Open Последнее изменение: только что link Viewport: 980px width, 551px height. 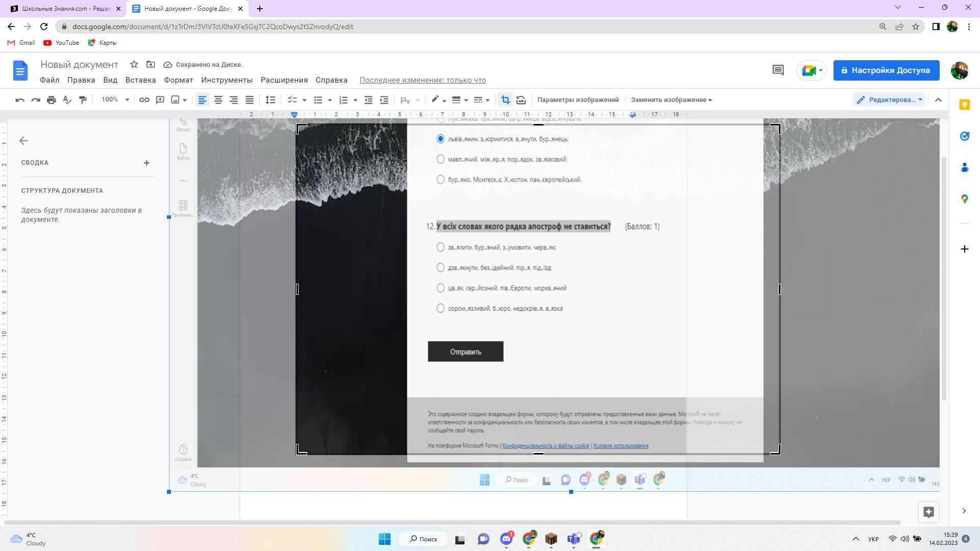click(423, 80)
